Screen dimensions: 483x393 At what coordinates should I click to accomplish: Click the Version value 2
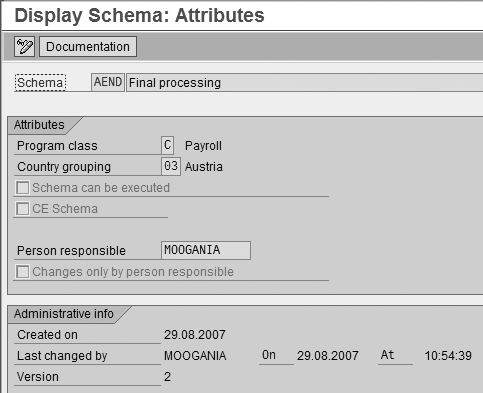[x=167, y=377]
